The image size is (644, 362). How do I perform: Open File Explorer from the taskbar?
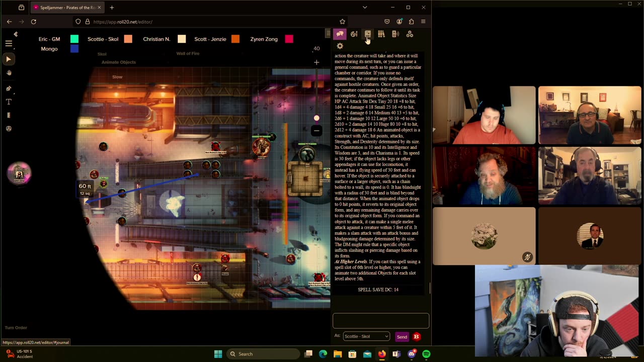coord(338,354)
